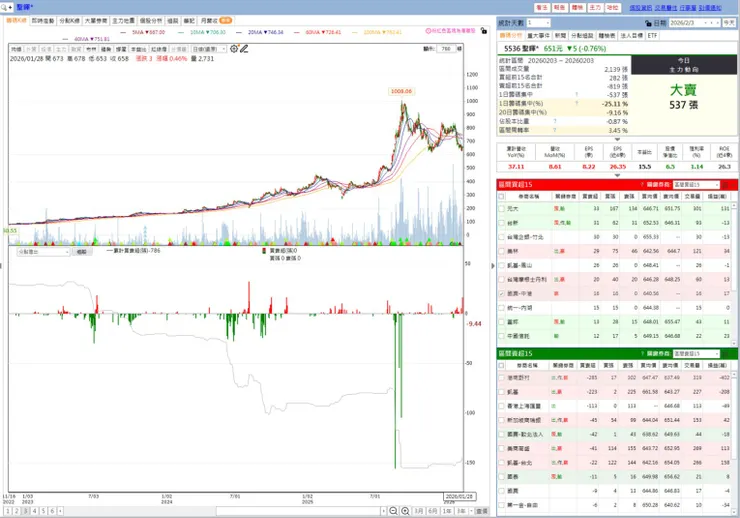Switch to 月營收 tab
Viewport: 740px width, 518px height.
click(216, 21)
